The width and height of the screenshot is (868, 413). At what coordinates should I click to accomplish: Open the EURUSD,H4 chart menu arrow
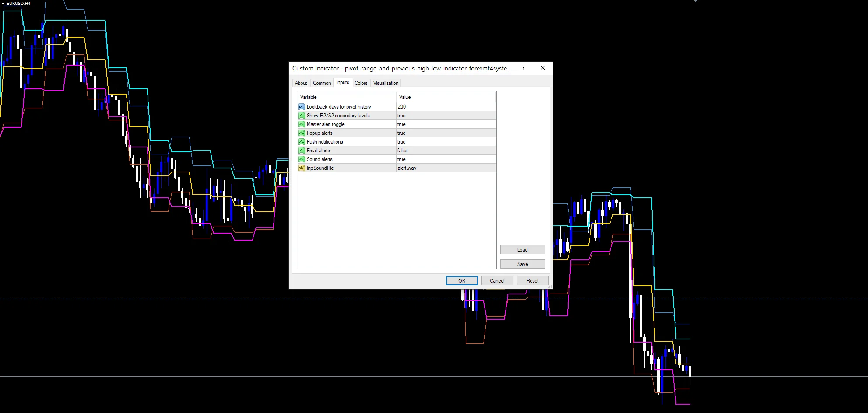pyautogui.click(x=3, y=3)
